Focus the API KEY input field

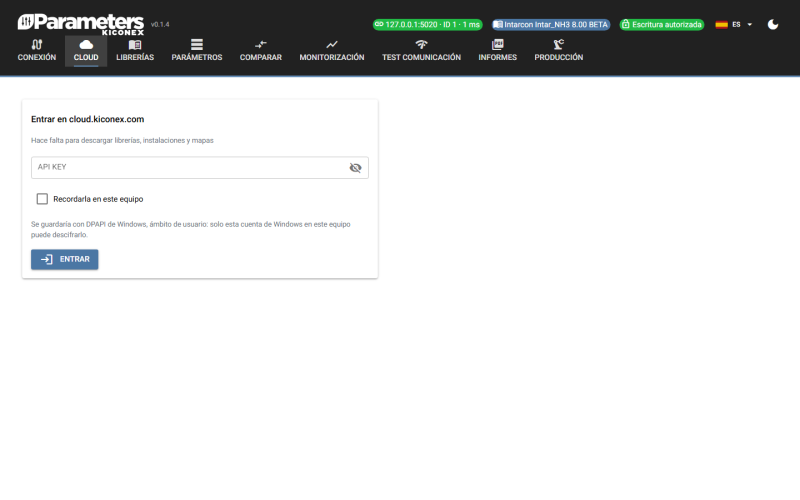[x=199, y=167]
